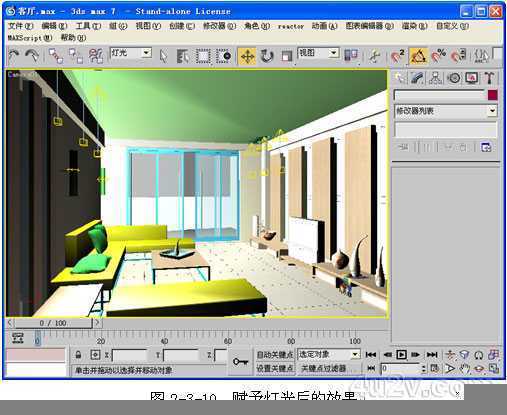Viewport: 507px width, 415px height.
Task: Click frame 60 mark on the track bar
Action: pos(228,341)
